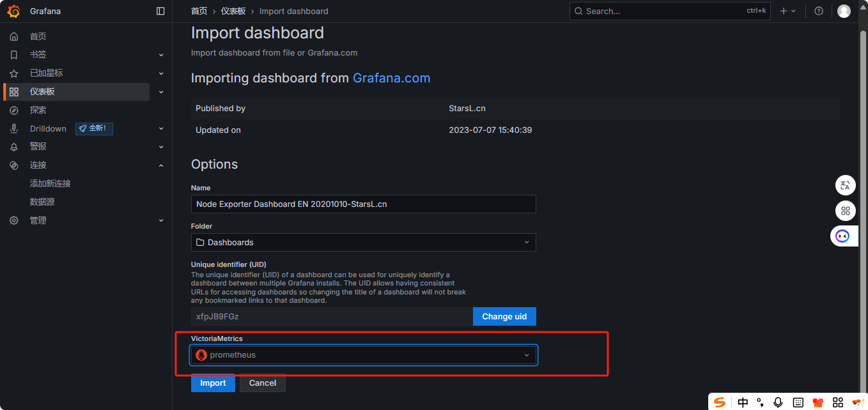Viewport: 868px width, 410px height.
Task: Click the Grafana logo icon
Action: 13,11
